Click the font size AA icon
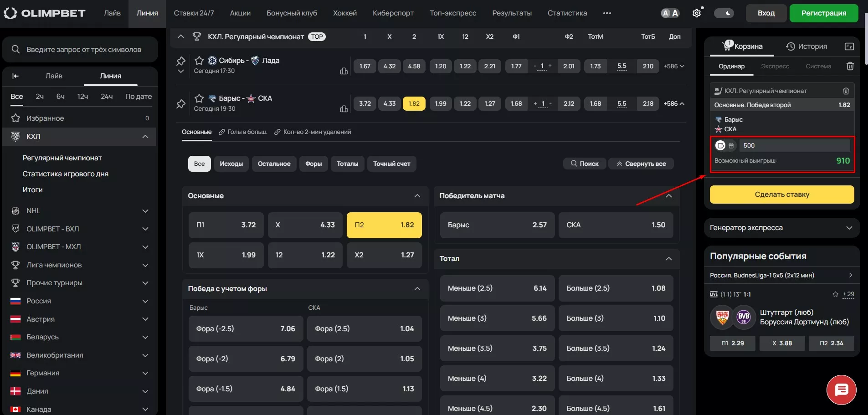 click(x=670, y=13)
